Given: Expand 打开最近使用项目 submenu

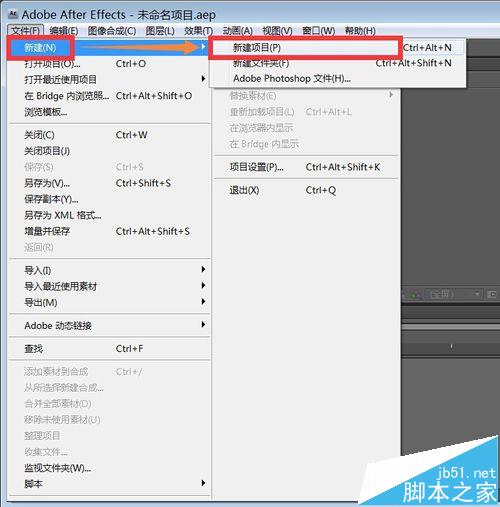Looking at the screenshot, I should click(109, 79).
